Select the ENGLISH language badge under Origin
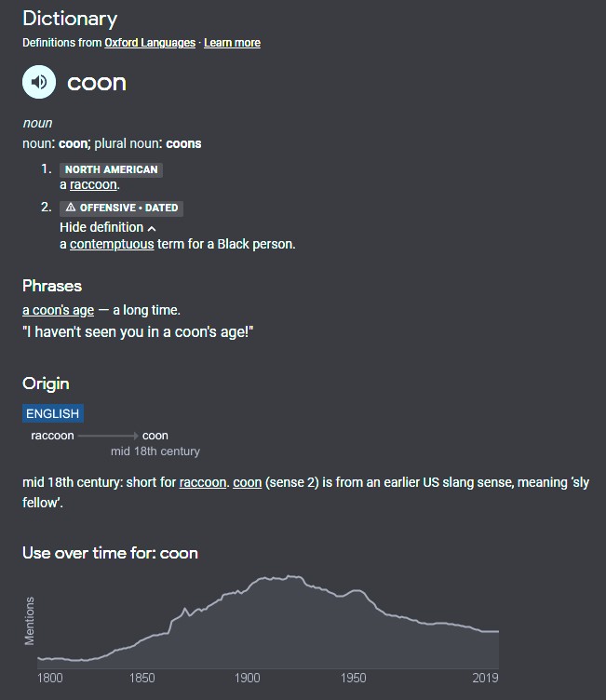The height and width of the screenshot is (700, 606). (x=53, y=413)
